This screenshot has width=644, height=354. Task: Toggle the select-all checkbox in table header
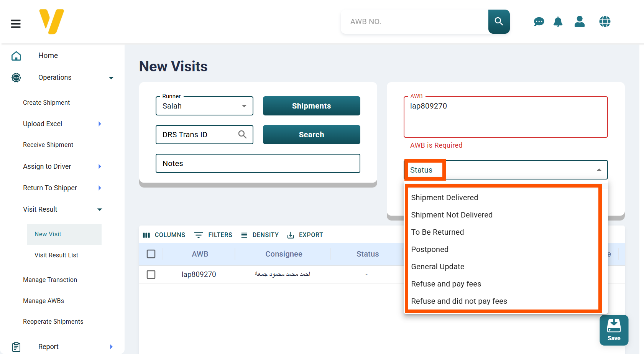151,254
